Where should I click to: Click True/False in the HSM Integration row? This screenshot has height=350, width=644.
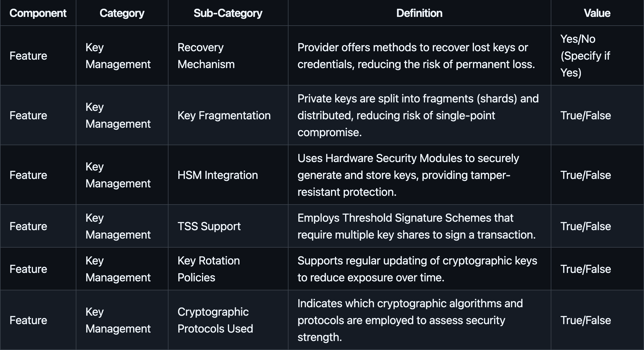click(585, 175)
